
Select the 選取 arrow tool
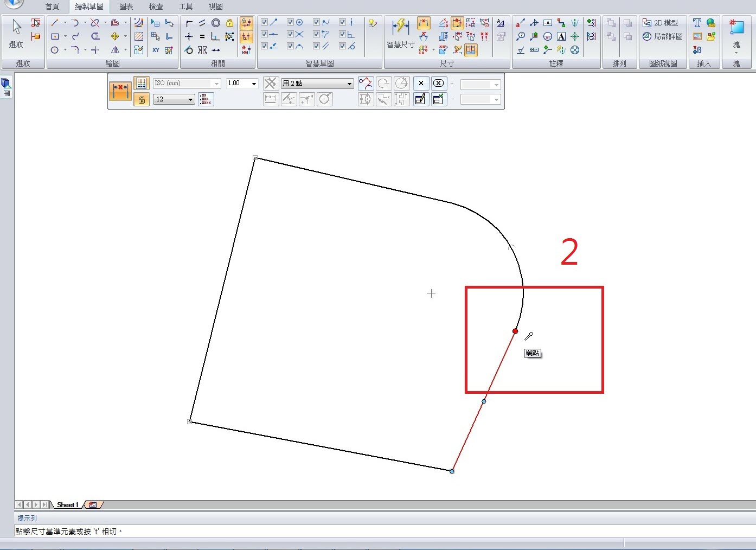tap(16, 34)
